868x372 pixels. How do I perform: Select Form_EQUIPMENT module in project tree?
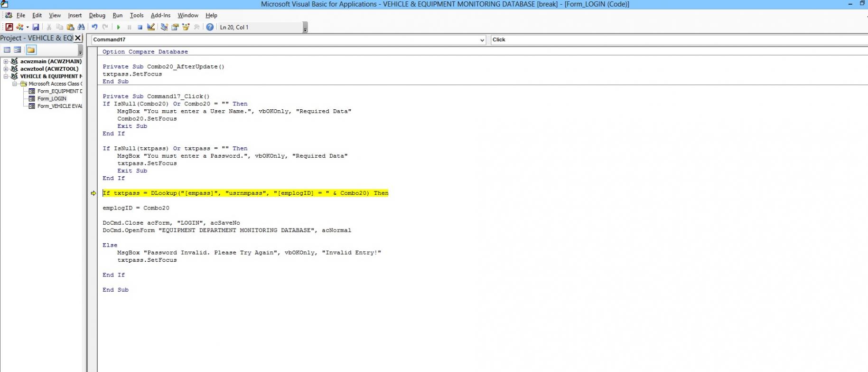(59, 91)
